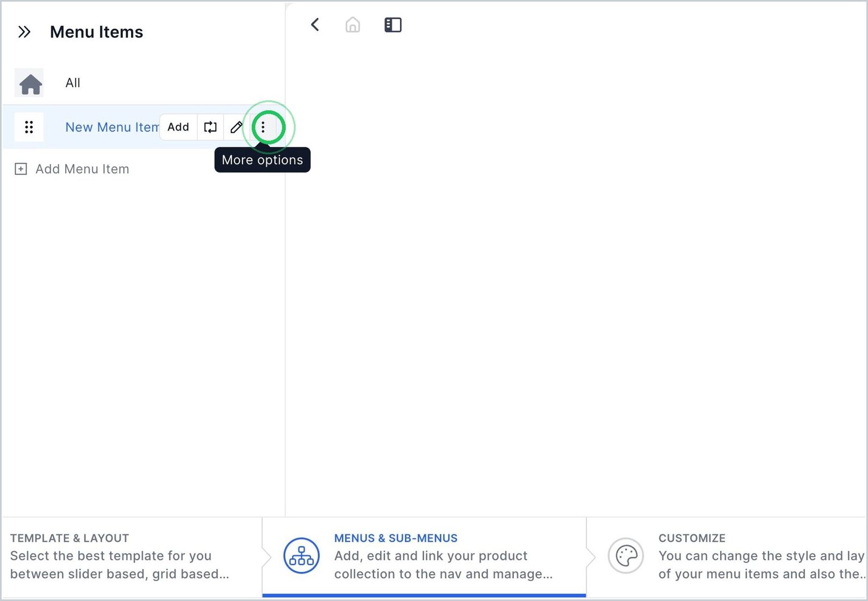Image resolution: width=868 pixels, height=601 pixels.
Task: Click Add Menu Item link
Action: [82, 169]
